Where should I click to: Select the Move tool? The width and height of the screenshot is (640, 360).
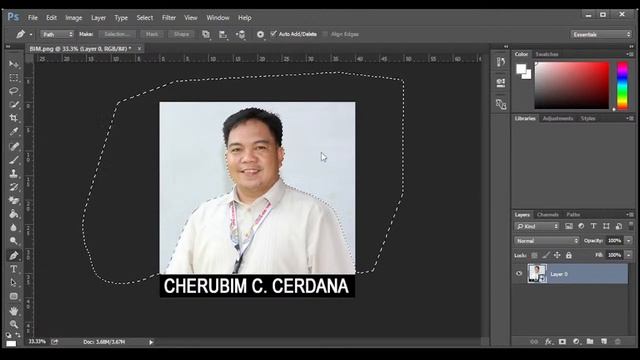coord(13,64)
